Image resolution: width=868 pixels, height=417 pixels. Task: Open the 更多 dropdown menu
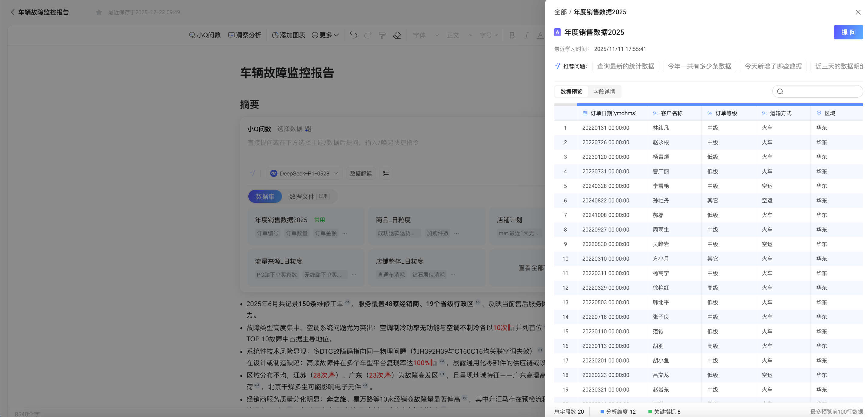(325, 35)
